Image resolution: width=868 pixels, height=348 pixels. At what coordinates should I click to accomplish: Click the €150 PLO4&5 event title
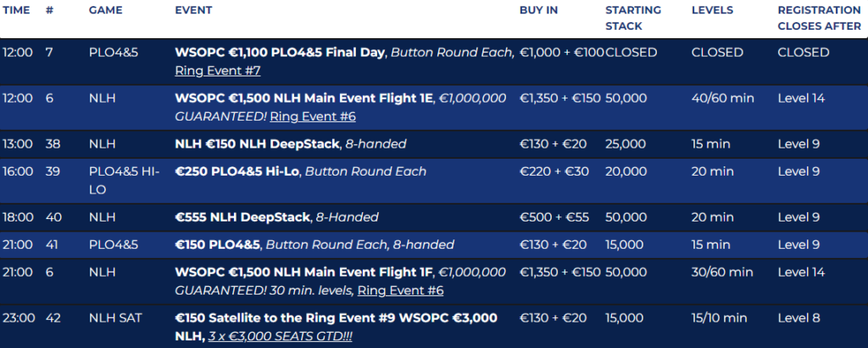click(218, 245)
